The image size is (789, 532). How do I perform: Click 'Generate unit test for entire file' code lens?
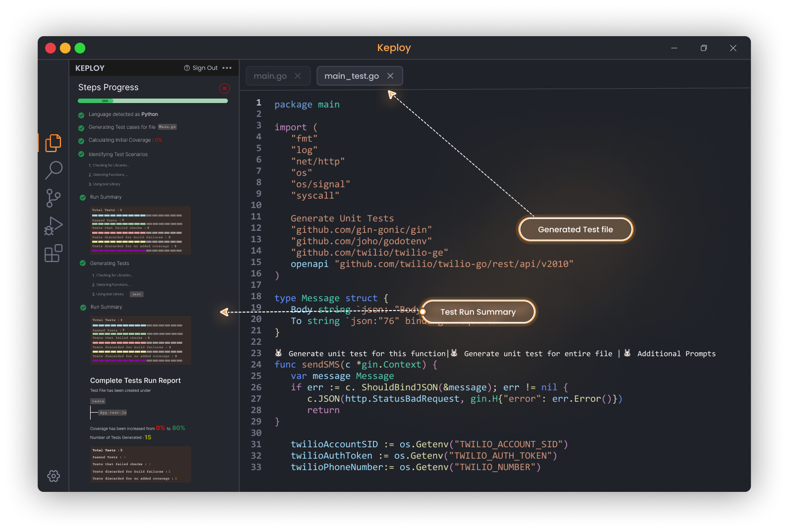[x=538, y=354]
